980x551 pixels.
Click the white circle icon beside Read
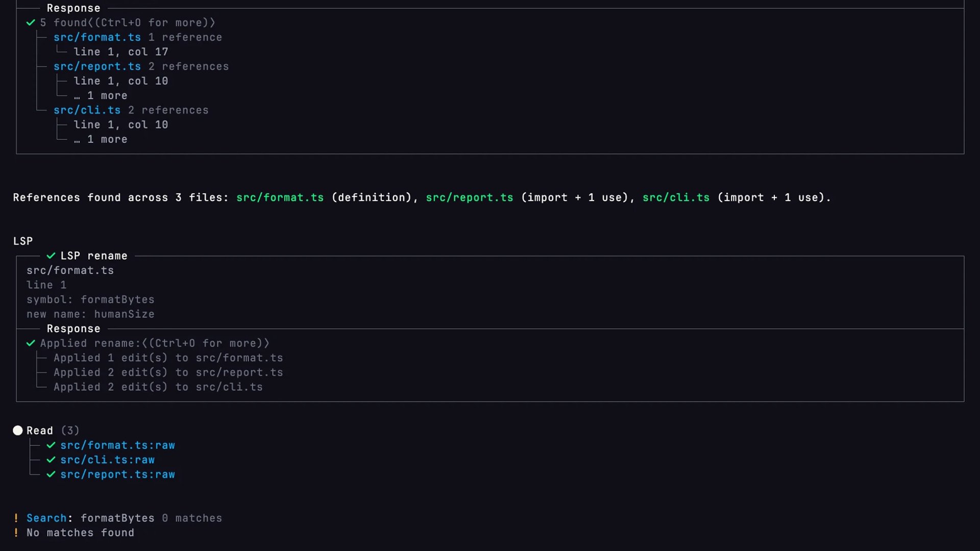tap(18, 431)
